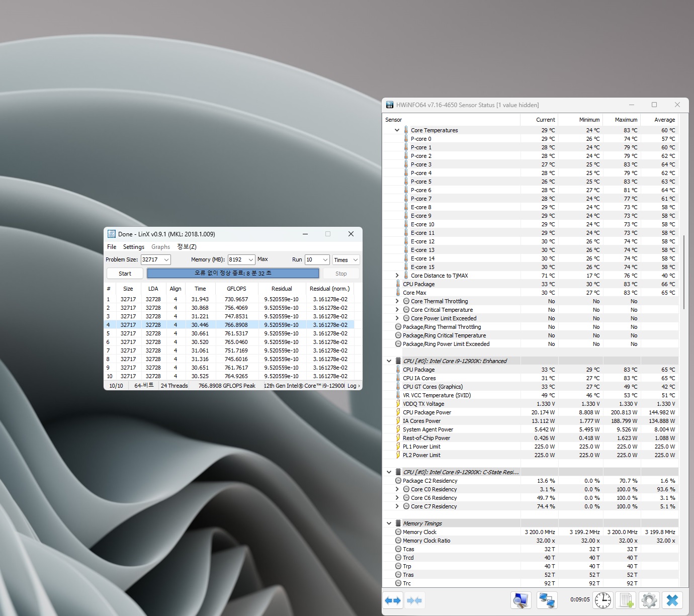
Task: Click the thermometer icon beside CPU GT Cores
Action: click(x=398, y=387)
